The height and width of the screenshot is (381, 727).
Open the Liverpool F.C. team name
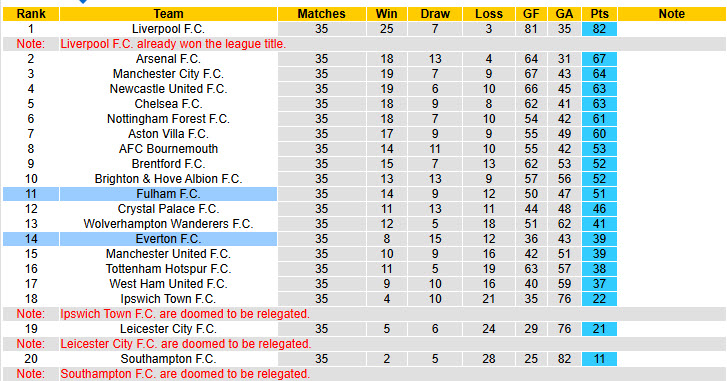(168, 29)
